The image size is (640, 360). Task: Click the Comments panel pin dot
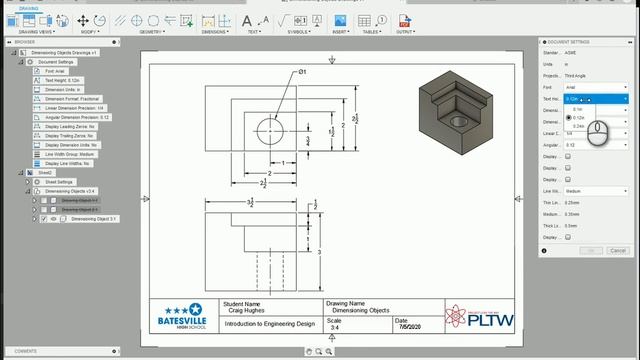(x=114, y=351)
